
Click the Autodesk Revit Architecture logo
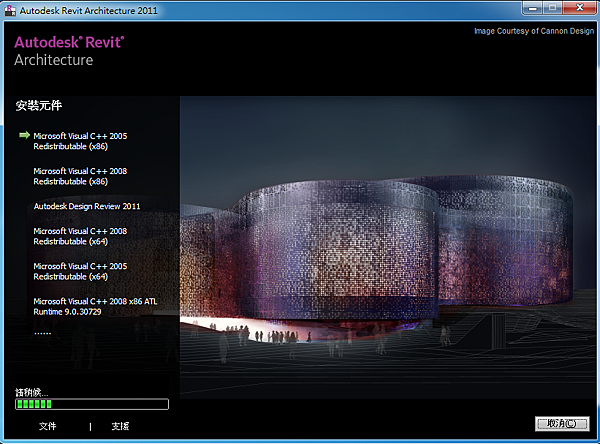tap(69, 51)
